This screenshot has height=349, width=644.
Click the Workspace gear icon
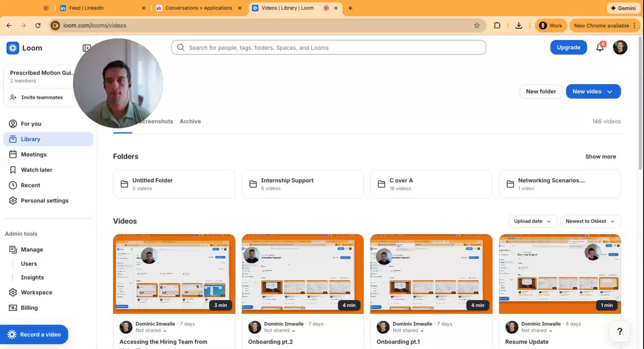[x=13, y=292]
